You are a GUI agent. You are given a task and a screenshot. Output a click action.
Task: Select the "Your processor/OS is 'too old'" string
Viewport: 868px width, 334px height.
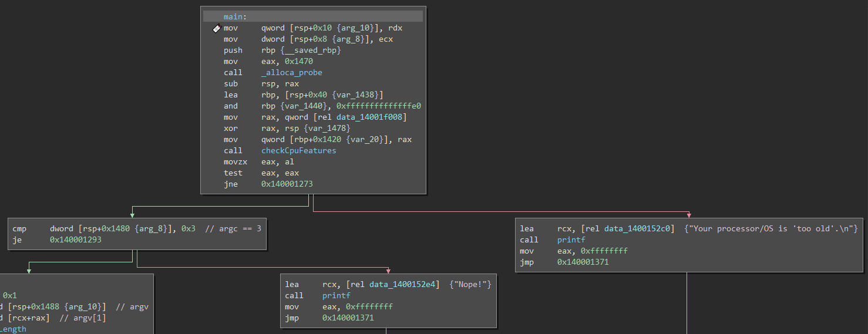(x=771, y=229)
